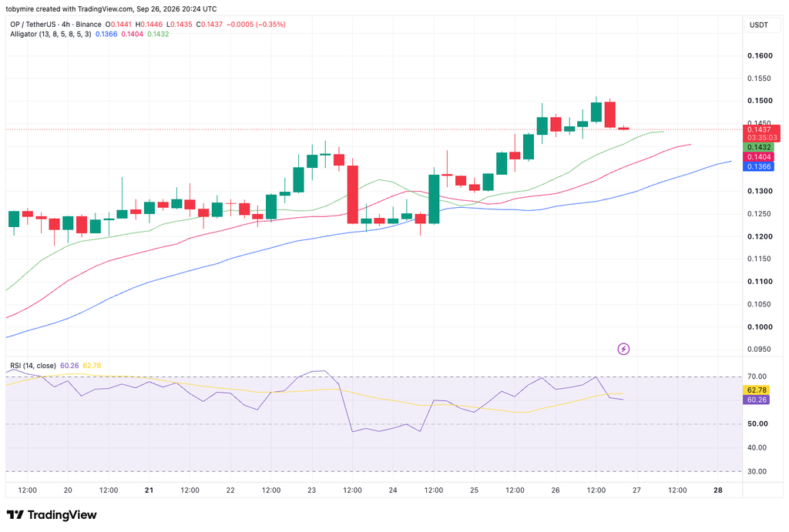The height and width of the screenshot is (532, 789).
Task: Select the RSI (14, close) indicator legend
Action: (x=33, y=366)
